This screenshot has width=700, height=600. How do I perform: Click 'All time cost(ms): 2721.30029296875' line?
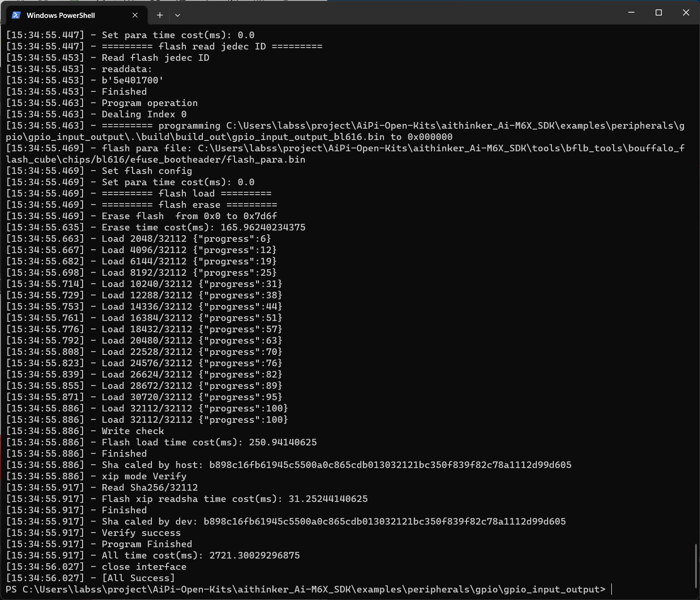click(153, 555)
